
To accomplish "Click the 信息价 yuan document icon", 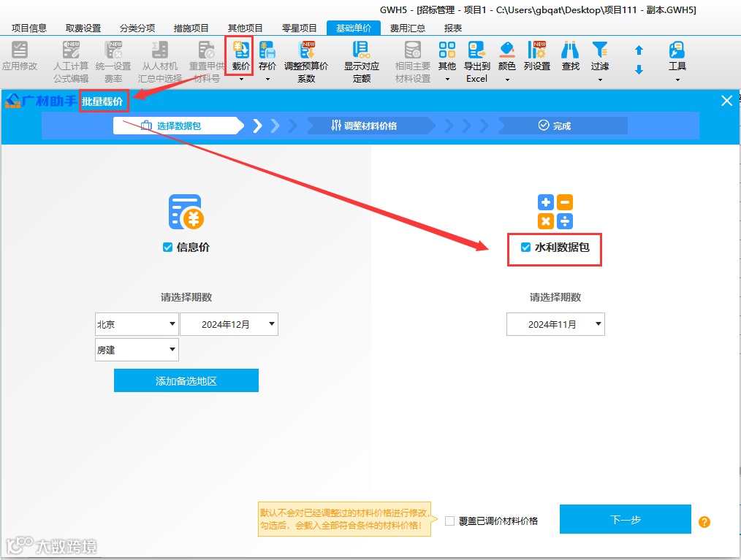I will point(186,212).
